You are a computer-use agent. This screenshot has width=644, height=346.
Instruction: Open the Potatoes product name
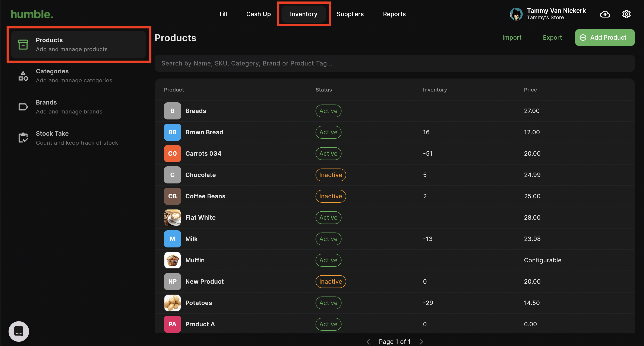click(x=199, y=303)
